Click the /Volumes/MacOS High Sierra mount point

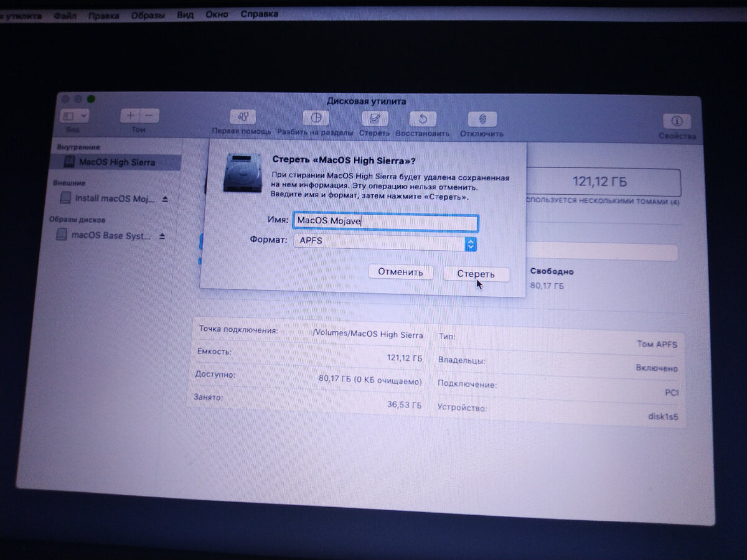[x=368, y=334]
